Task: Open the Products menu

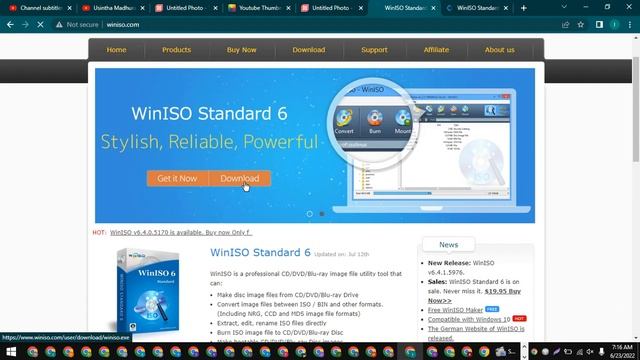Action: pos(176,50)
